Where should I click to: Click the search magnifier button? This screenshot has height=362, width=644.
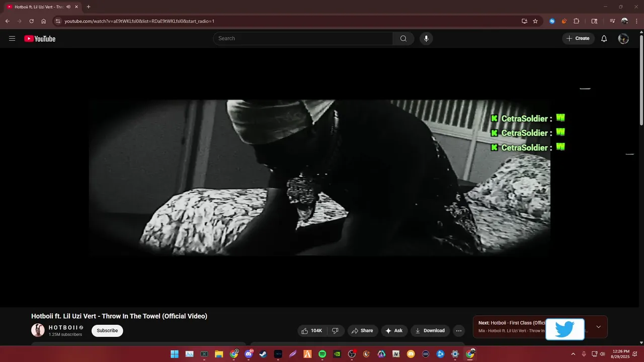click(x=404, y=39)
